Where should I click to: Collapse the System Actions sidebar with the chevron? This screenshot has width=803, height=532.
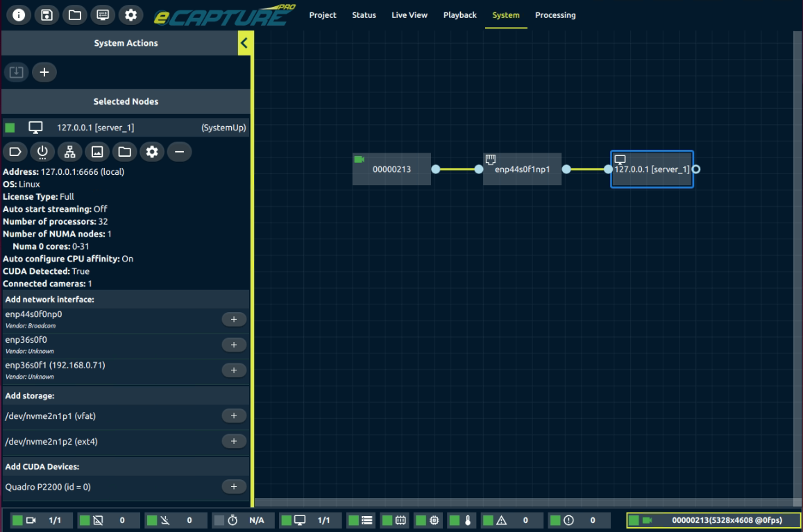click(x=244, y=42)
